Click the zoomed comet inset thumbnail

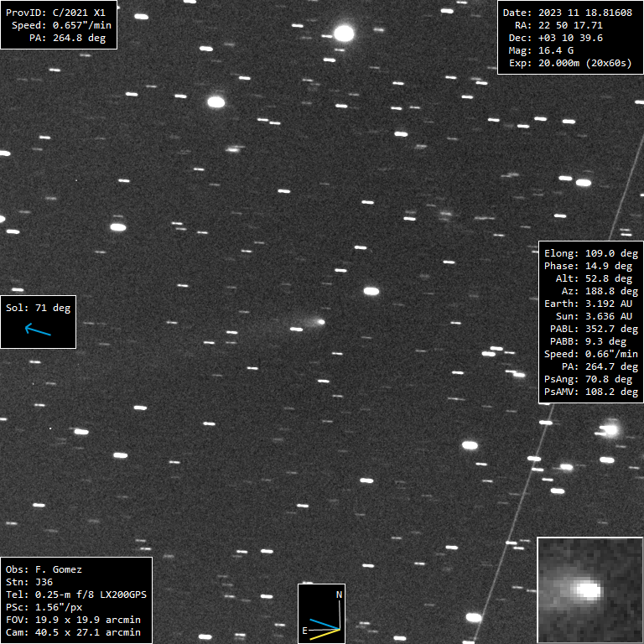coord(589,590)
